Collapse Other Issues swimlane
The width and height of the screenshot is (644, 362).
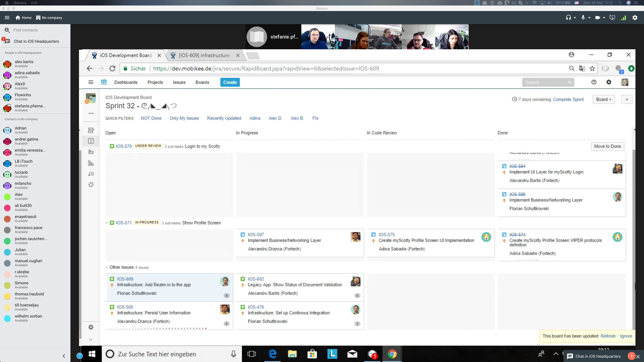point(107,267)
